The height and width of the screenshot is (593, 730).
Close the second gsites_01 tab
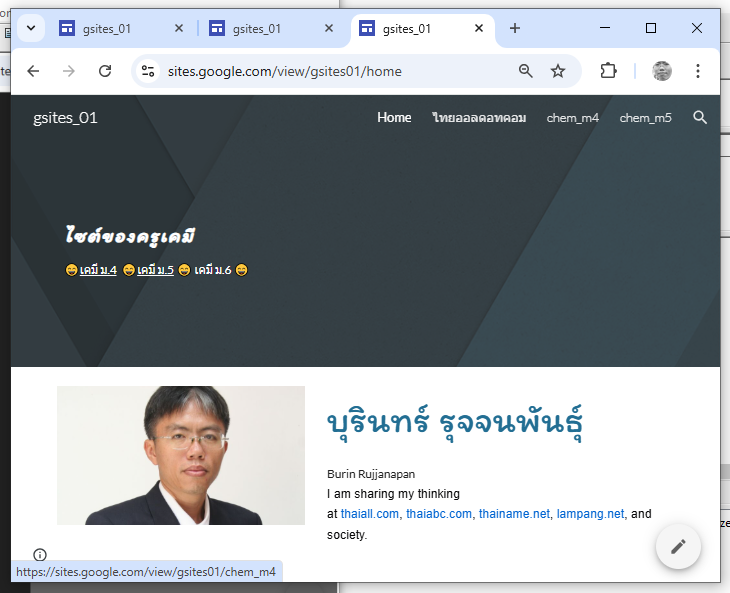tap(329, 29)
